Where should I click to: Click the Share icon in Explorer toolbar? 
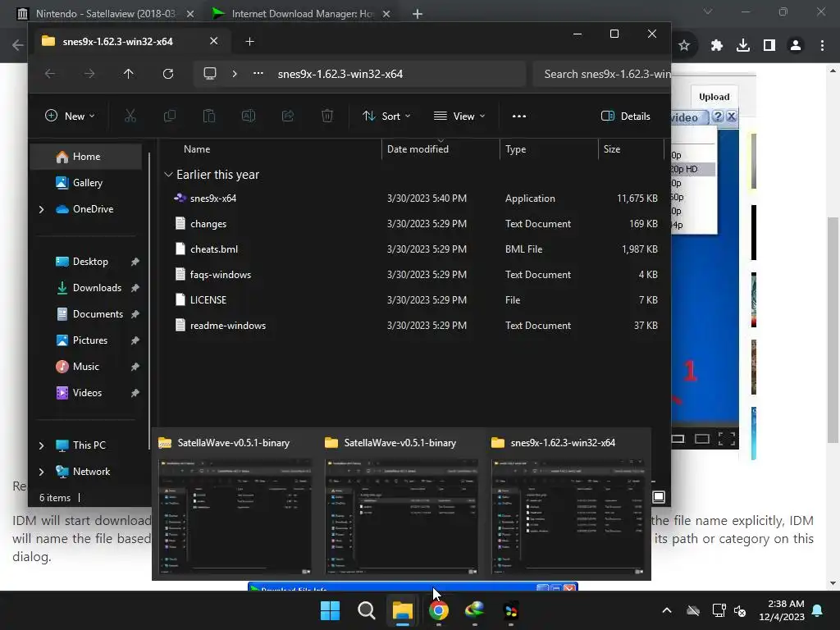coord(288,116)
